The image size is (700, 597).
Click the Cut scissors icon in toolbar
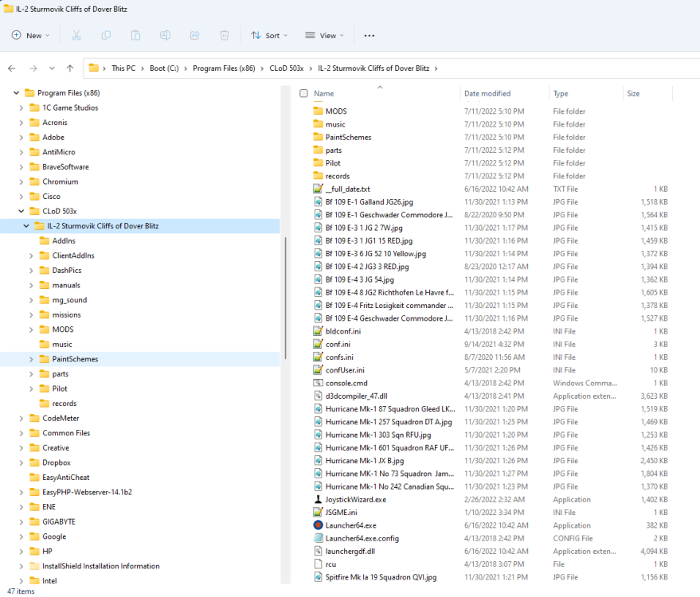pyautogui.click(x=76, y=35)
